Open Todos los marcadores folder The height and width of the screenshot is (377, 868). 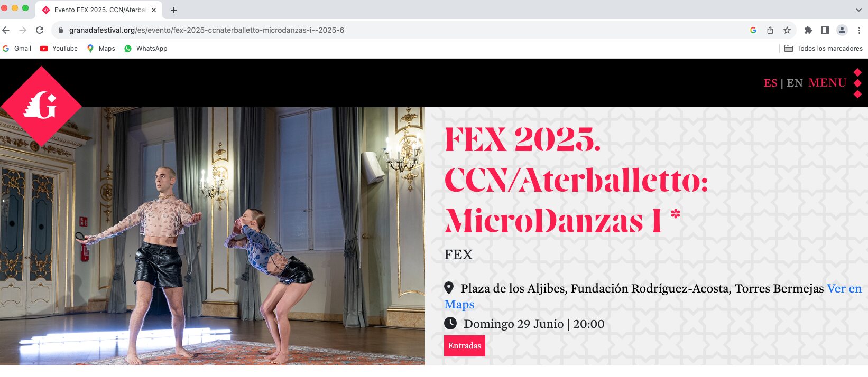click(x=823, y=49)
